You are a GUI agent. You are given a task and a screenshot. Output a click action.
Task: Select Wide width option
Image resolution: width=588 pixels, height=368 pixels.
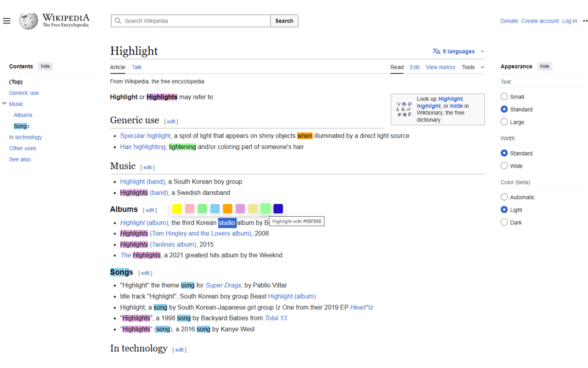click(x=504, y=166)
